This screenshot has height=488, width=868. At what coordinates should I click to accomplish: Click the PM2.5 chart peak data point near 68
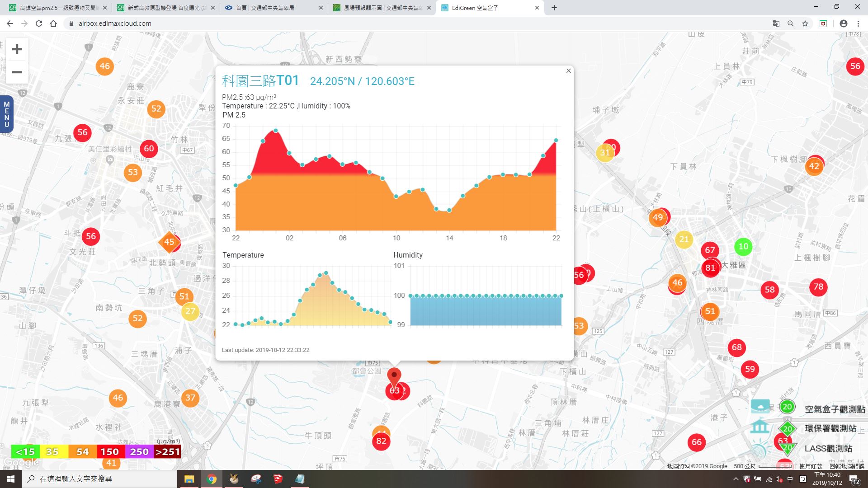click(276, 131)
